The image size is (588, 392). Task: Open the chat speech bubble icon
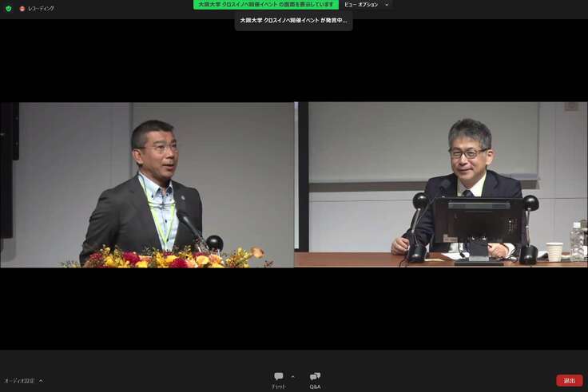pos(278,376)
